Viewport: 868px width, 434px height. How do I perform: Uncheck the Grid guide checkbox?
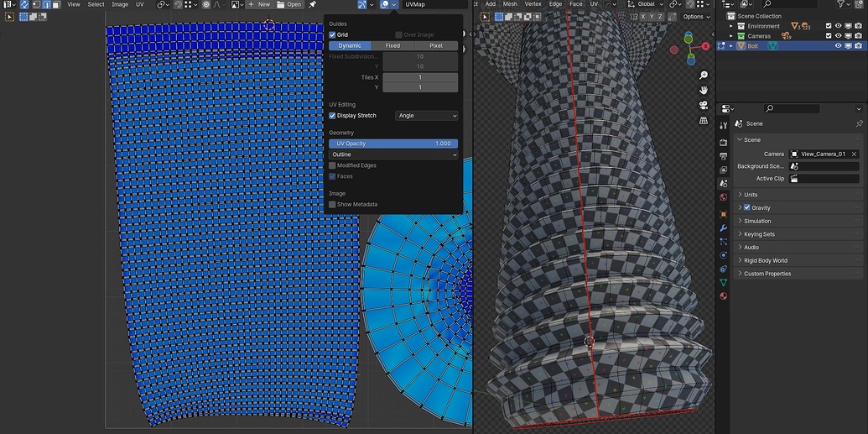(332, 35)
